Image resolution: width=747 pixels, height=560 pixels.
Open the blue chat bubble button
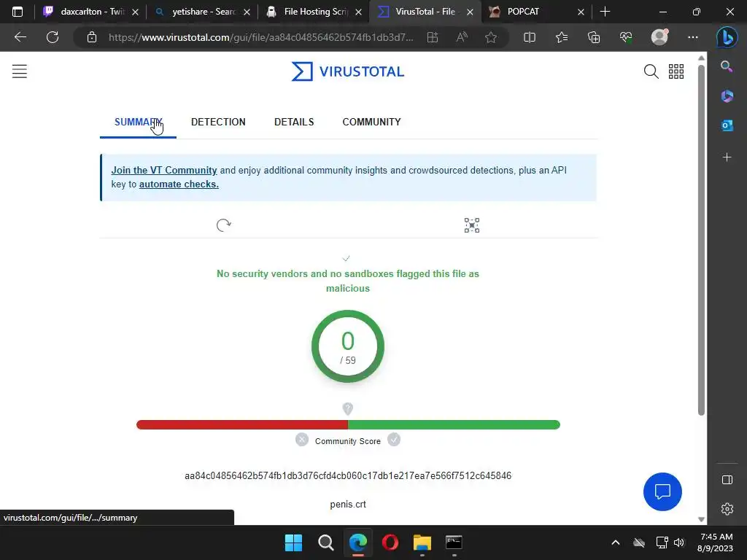(662, 491)
